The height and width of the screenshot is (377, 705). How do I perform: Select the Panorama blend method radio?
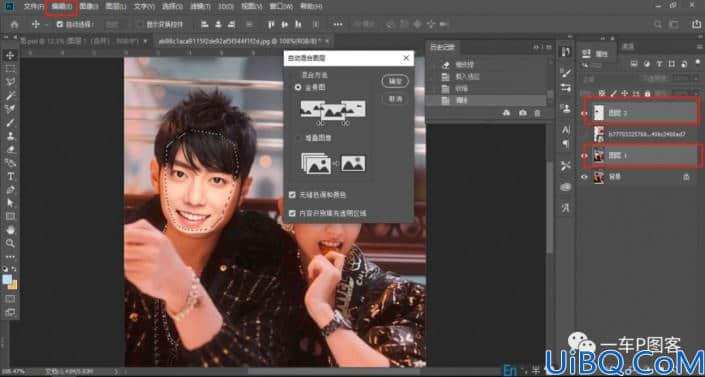[298, 88]
